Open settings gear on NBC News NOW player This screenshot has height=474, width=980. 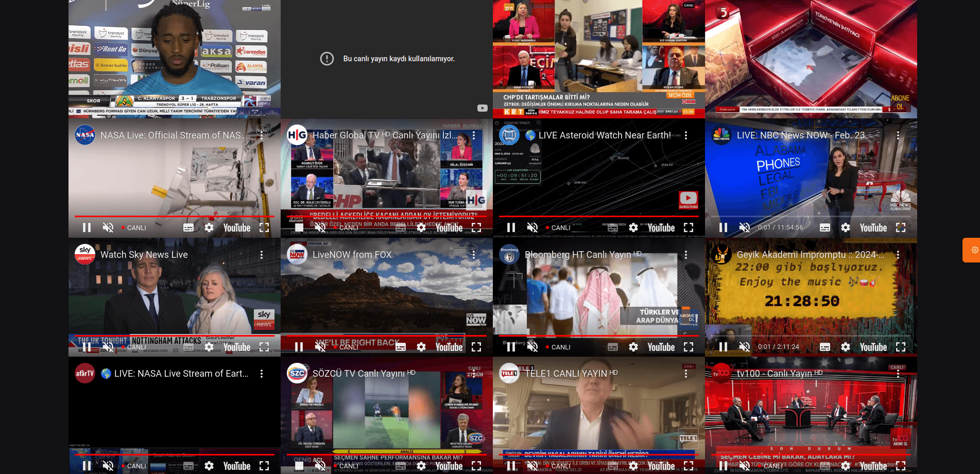point(846,227)
